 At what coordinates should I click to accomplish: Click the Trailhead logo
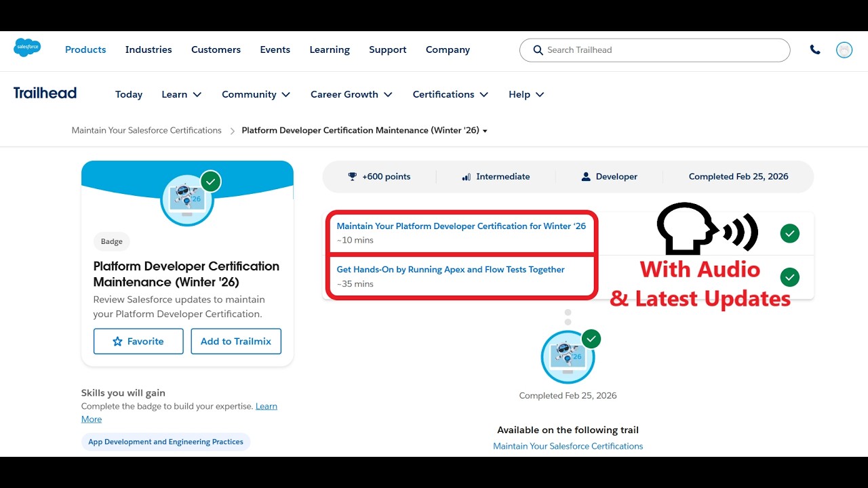[45, 93]
